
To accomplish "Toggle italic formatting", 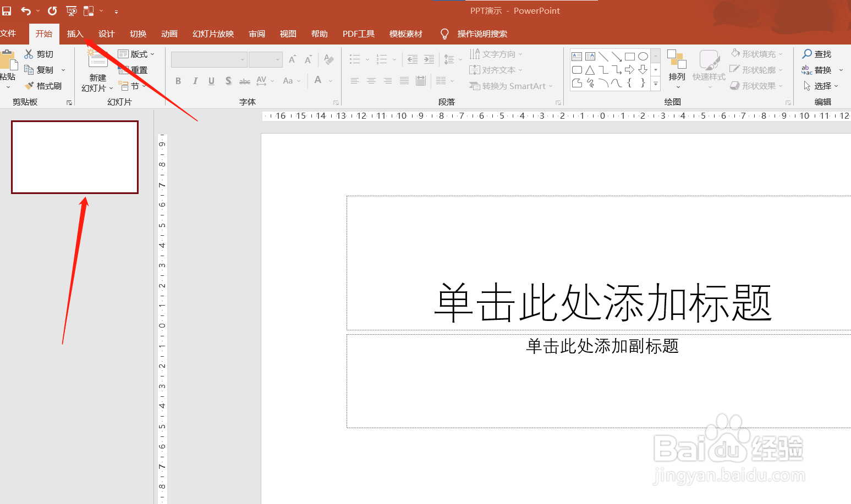I will pyautogui.click(x=195, y=80).
